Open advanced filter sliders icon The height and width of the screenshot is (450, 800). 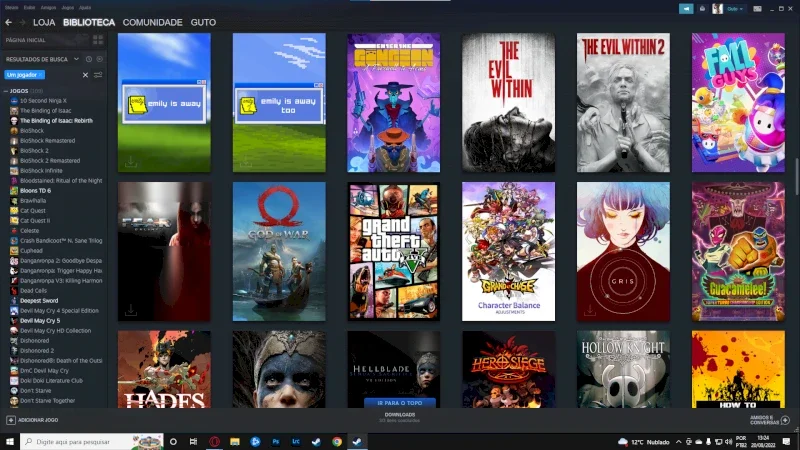(x=98, y=75)
